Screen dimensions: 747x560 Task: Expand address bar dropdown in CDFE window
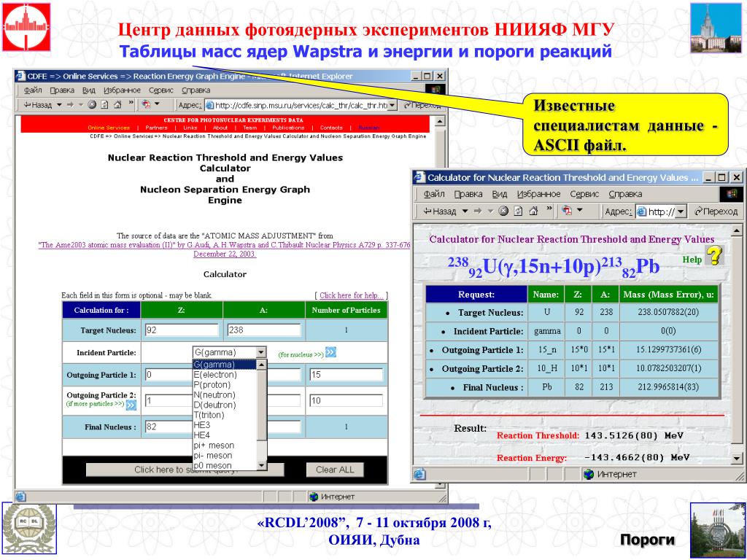[x=392, y=105]
